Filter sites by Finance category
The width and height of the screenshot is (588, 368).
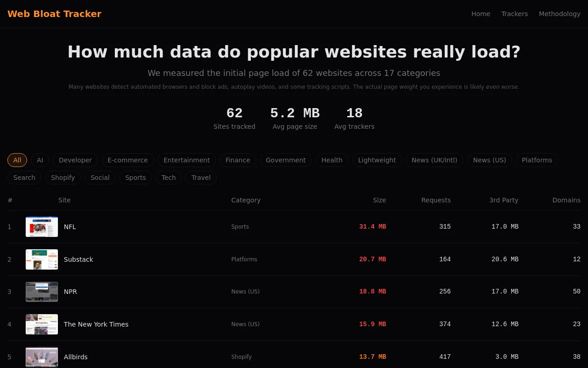click(x=237, y=160)
